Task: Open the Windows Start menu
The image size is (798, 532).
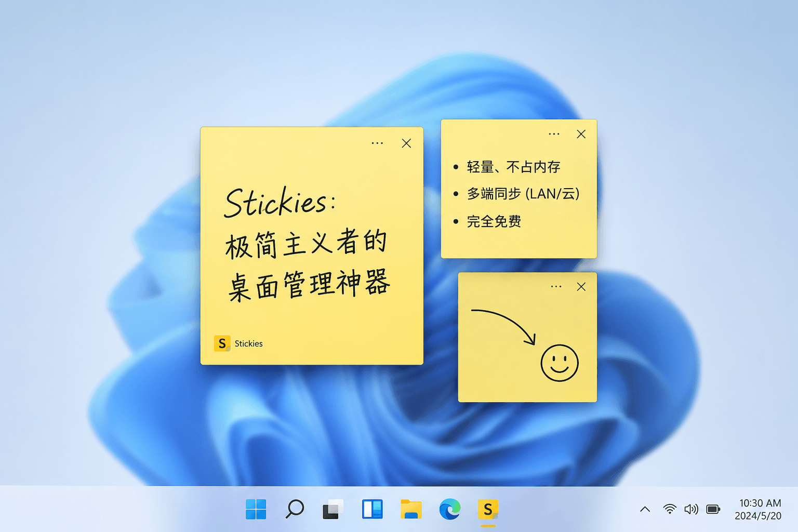Action: click(x=256, y=509)
